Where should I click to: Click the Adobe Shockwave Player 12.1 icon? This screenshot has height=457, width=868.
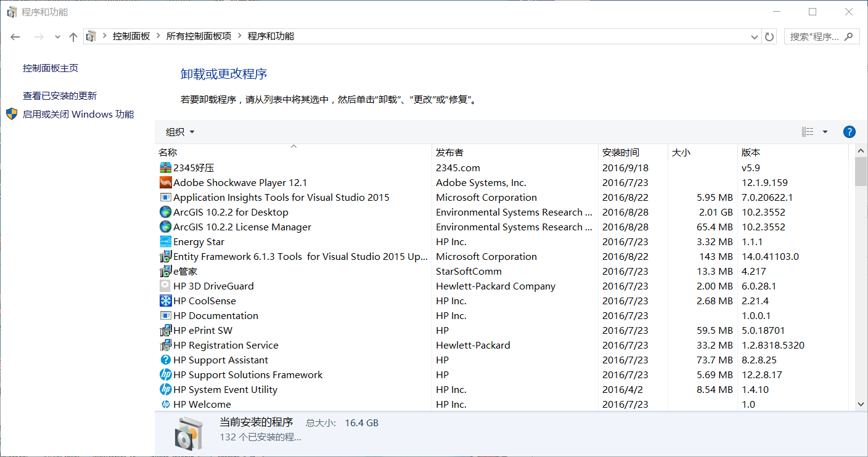[x=165, y=182]
